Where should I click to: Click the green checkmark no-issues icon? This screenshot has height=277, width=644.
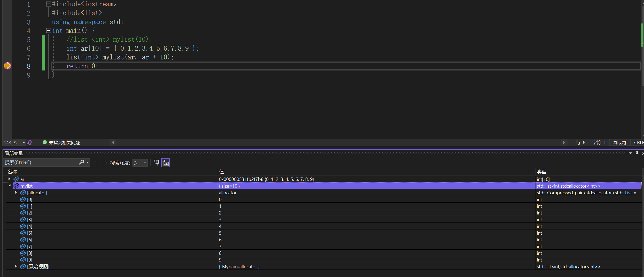point(45,142)
